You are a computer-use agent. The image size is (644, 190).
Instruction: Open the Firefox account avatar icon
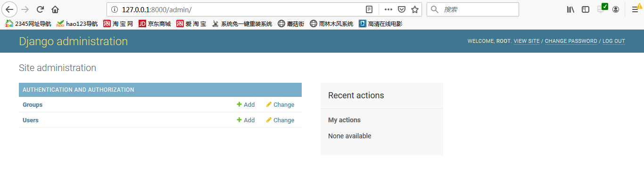(x=616, y=9)
